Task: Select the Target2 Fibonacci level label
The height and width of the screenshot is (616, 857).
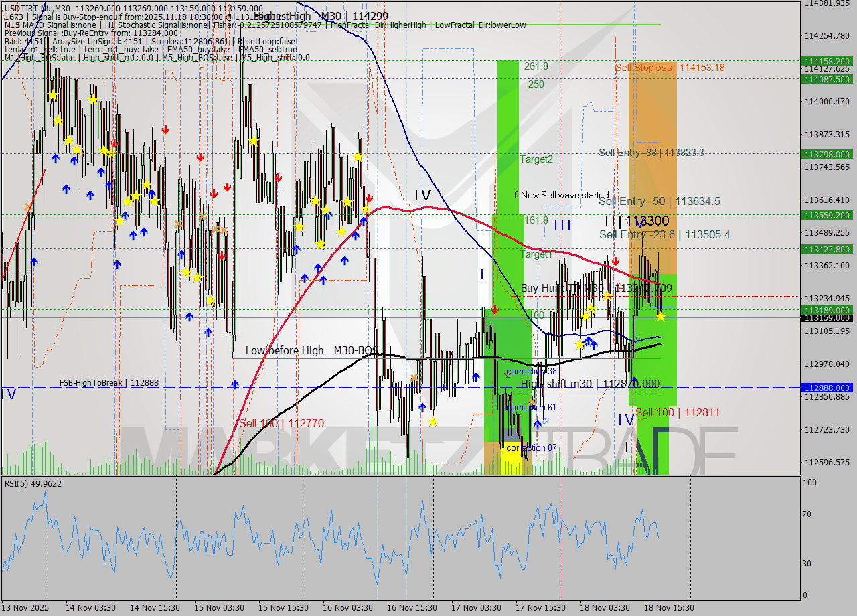Action: pos(536,159)
